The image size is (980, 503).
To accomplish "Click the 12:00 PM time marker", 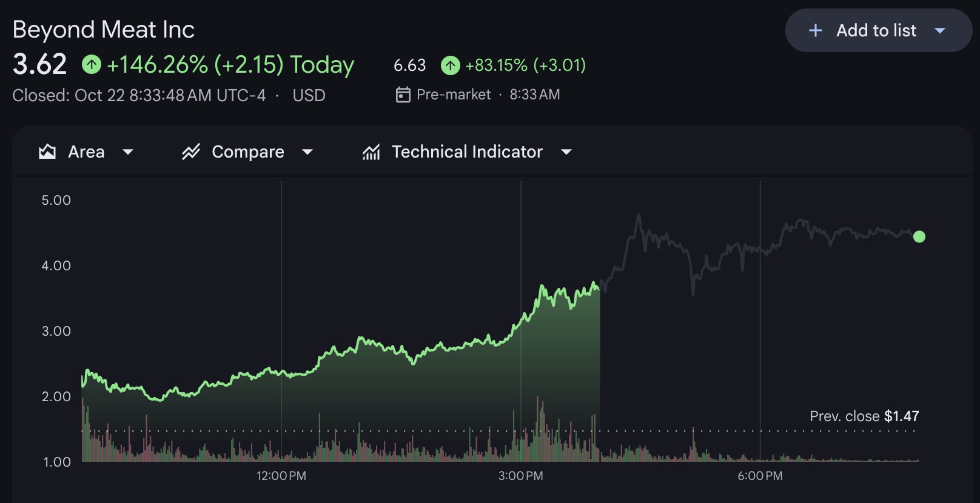I will point(281,476).
